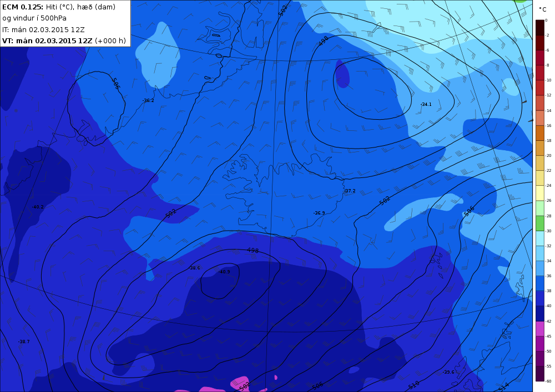Image resolution: width=555 pixels, height=392 pixels.
Task: Click the -30 tick label on legend
Action: pos(548,231)
